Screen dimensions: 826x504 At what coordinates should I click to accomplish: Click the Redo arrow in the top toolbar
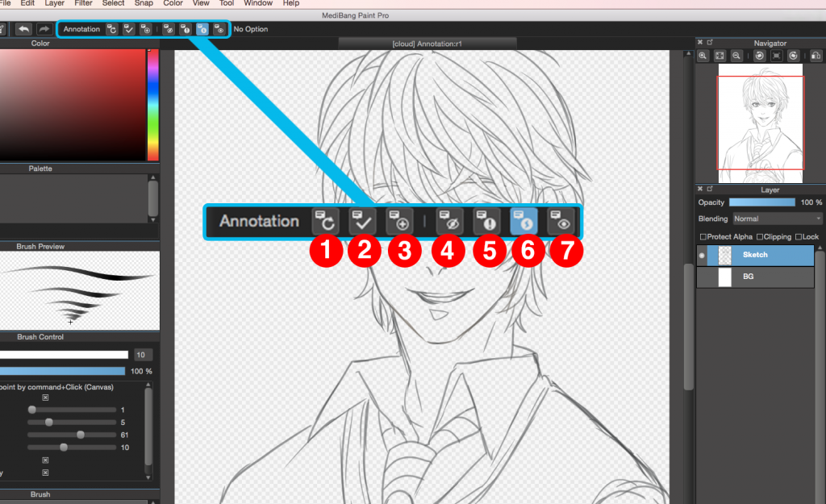(x=44, y=29)
